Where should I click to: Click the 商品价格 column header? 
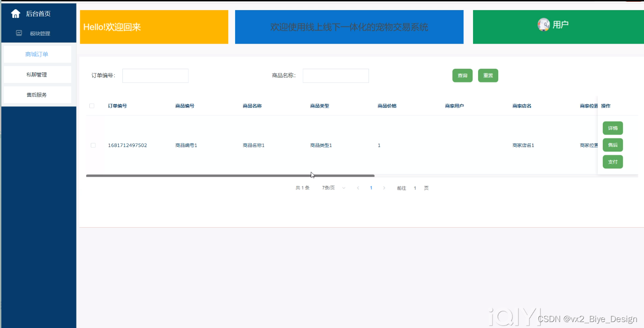coord(387,106)
